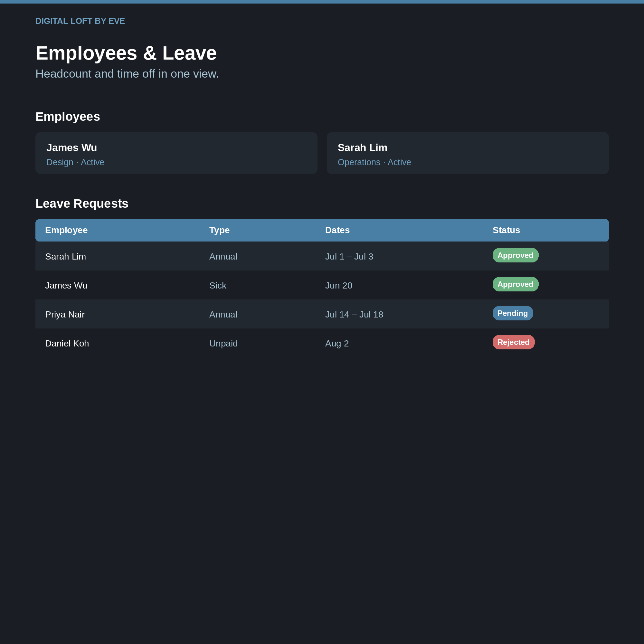Image resolution: width=644 pixels, height=644 pixels.
Task: Select the Employees & Leave page title
Action: (126, 53)
